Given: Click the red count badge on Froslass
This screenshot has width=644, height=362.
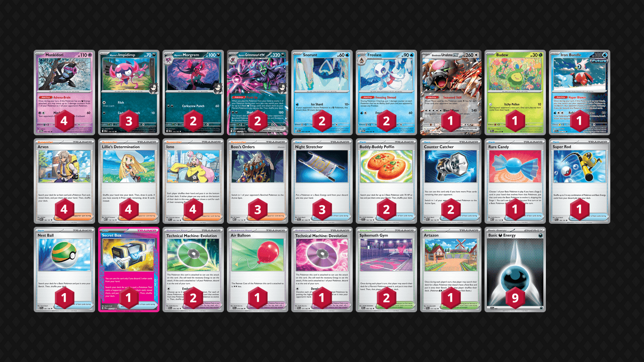Looking at the screenshot, I should pyautogui.click(x=386, y=121).
